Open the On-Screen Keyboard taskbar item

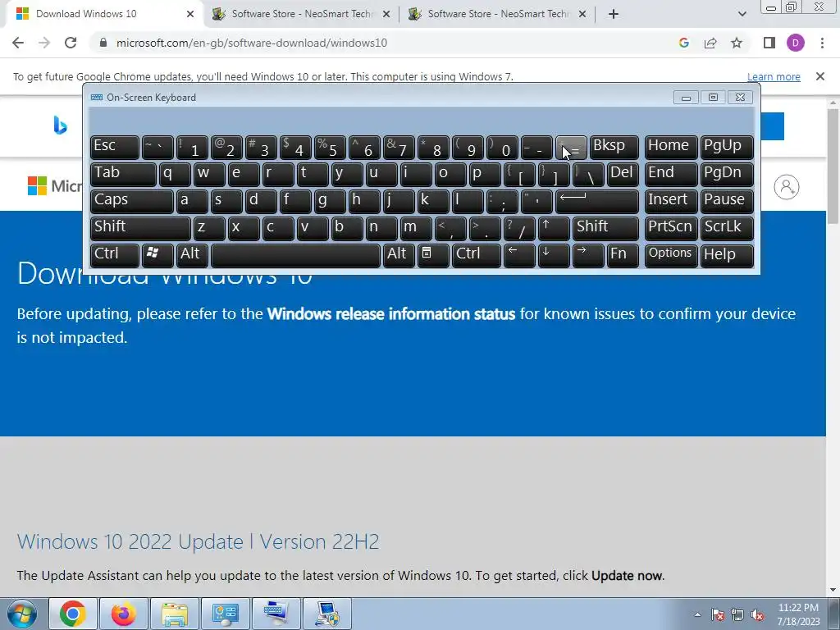[276, 614]
